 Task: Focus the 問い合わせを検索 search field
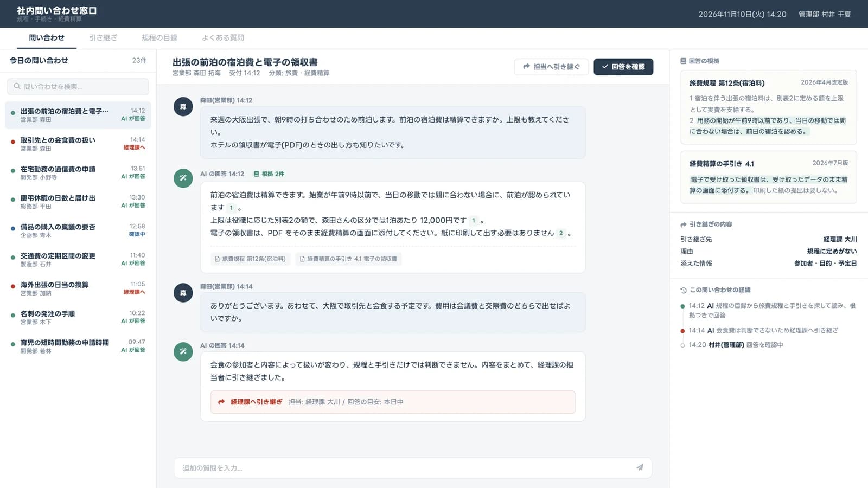pyautogui.click(x=78, y=86)
